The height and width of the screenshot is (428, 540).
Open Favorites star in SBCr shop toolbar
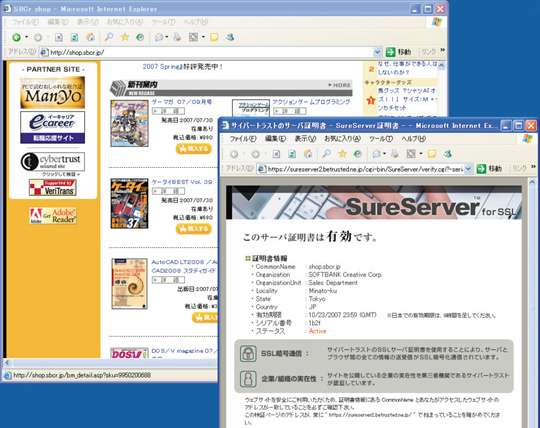coord(125,37)
